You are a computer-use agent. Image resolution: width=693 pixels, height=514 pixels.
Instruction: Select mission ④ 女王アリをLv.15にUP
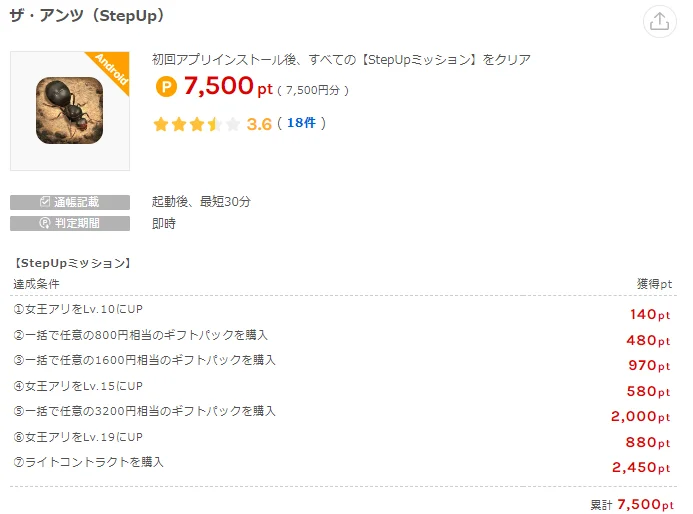click(78, 386)
